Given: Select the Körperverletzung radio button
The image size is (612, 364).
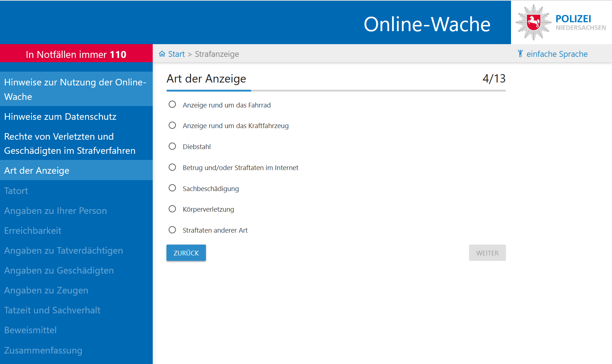Looking at the screenshot, I should [172, 209].
